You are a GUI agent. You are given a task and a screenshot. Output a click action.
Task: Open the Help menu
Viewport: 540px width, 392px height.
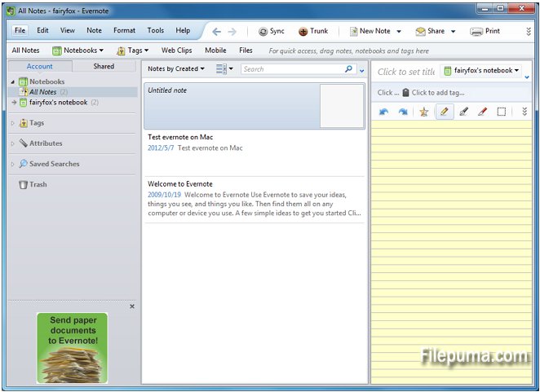[x=183, y=30]
